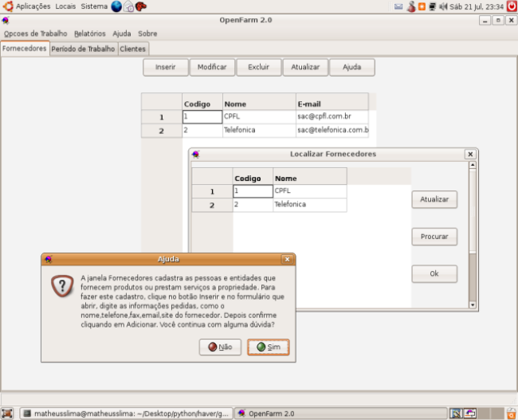The height and width of the screenshot is (420, 518).
Task: Click the Excluir button
Action: 259,67
